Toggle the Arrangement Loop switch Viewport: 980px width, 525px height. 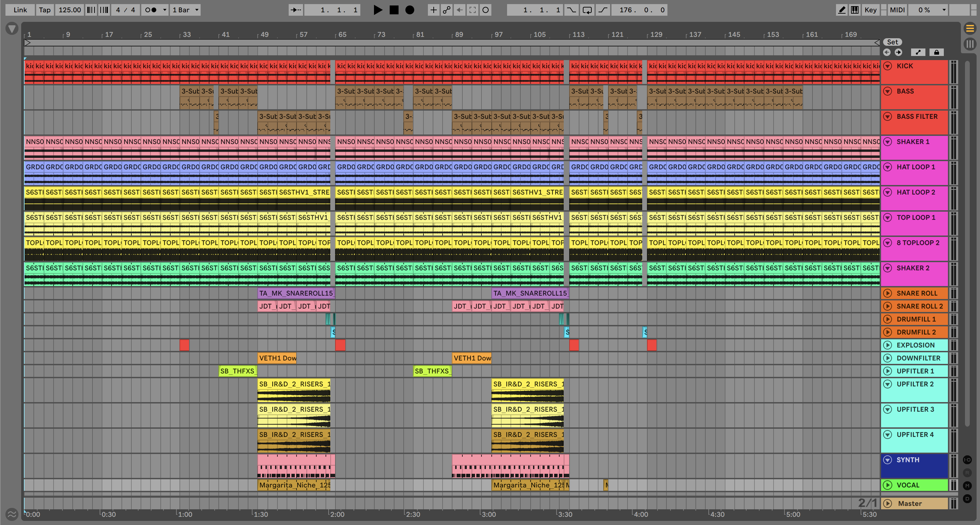(x=587, y=10)
